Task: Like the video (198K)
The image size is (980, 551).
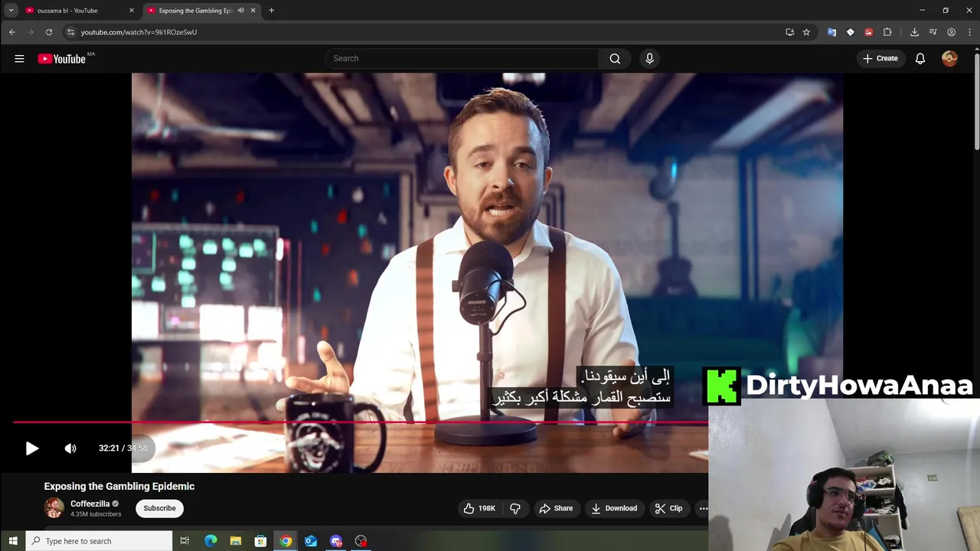Action: (479, 508)
